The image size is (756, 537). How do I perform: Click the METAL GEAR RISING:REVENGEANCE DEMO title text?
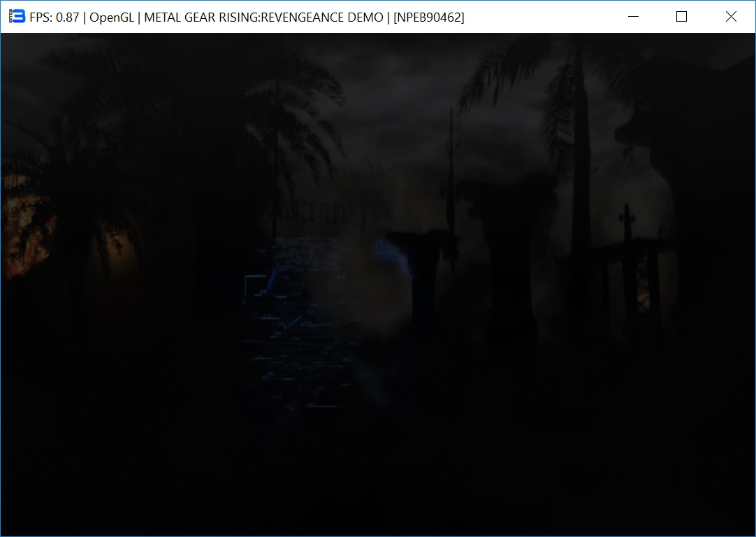click(263, 17)
